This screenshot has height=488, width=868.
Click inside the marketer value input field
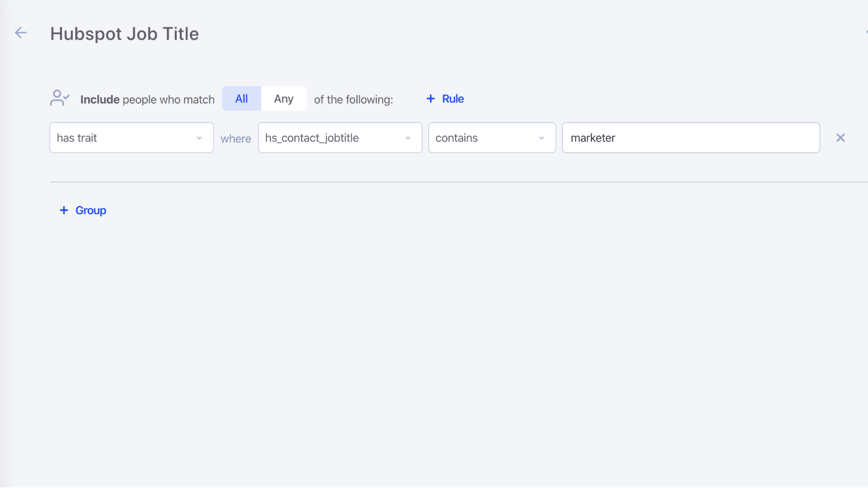point(691,138)
